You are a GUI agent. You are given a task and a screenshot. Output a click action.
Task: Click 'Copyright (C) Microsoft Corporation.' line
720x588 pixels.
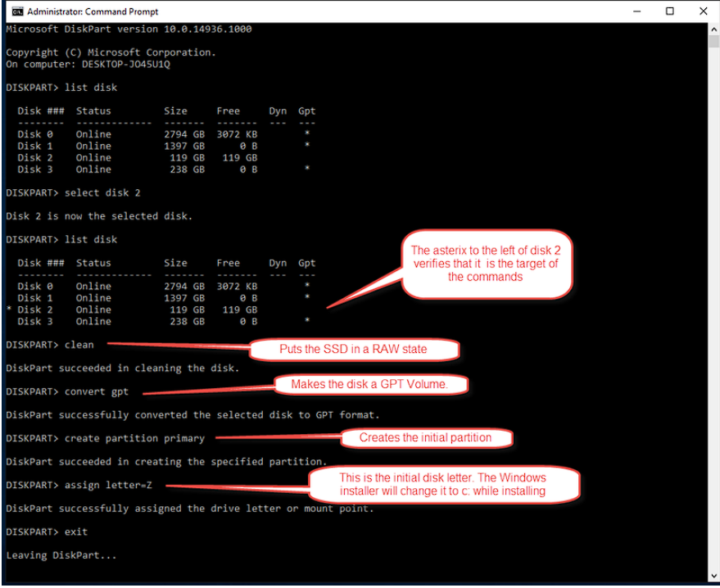[x=111, y=52]
